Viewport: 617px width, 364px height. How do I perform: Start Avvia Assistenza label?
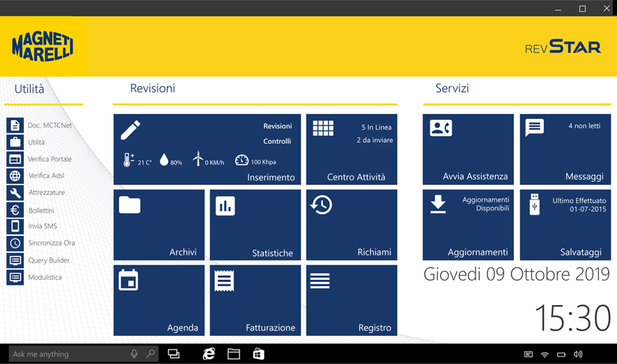coord(475,176)
